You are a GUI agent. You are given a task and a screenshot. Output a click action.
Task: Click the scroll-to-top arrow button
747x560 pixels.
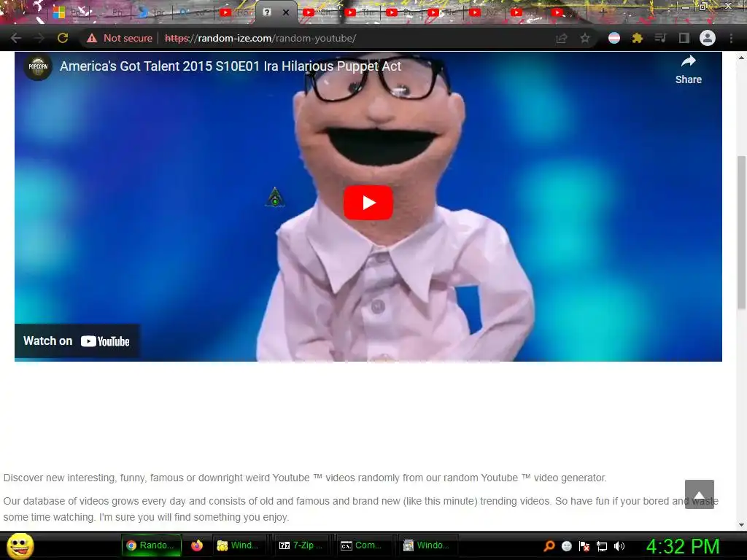click(700, 494)
